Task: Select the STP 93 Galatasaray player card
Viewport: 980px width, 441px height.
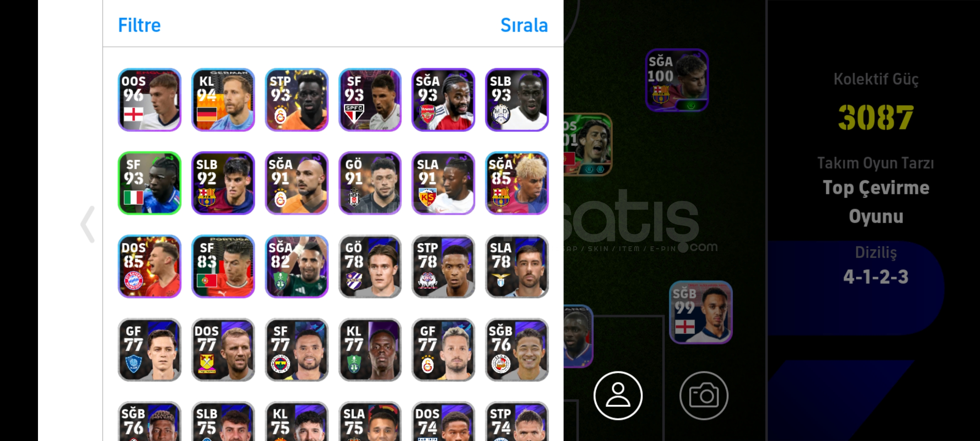Action: pyautogui.click(x=296, y=100)
